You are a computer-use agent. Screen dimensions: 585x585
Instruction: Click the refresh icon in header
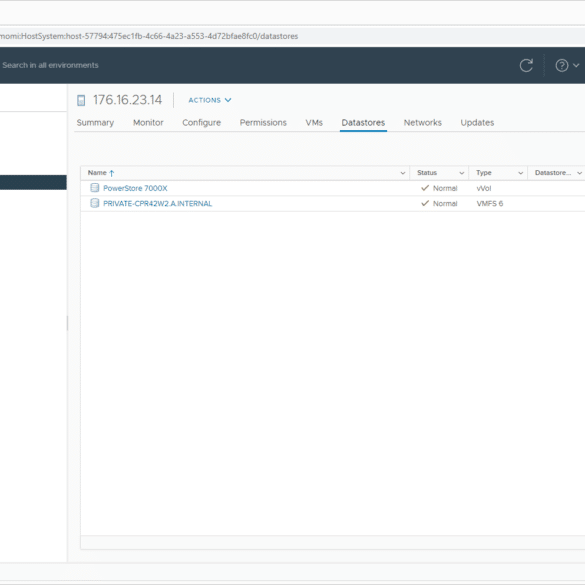[x=526, y=65]
